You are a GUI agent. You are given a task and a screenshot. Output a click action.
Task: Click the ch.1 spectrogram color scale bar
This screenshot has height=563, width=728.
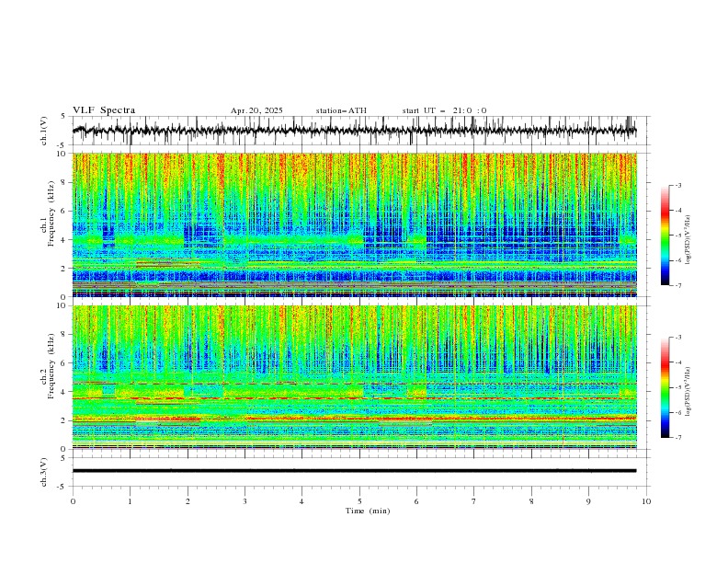point(665,236)
